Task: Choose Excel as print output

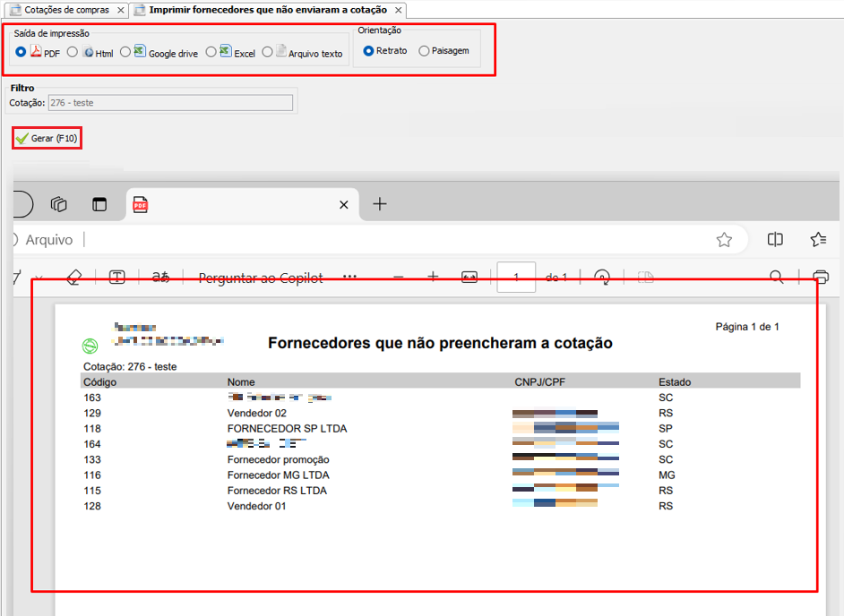Action: (x=211, y=52)
